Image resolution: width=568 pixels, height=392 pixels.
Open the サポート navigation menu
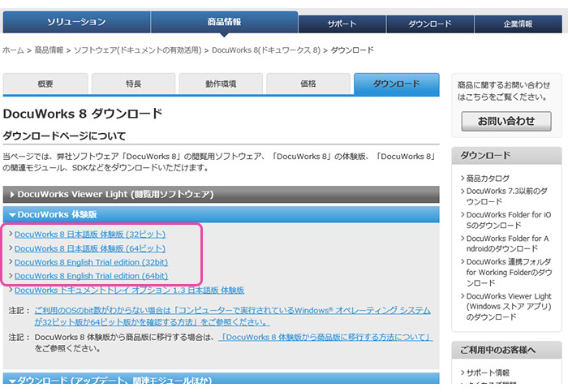[342, 24]
